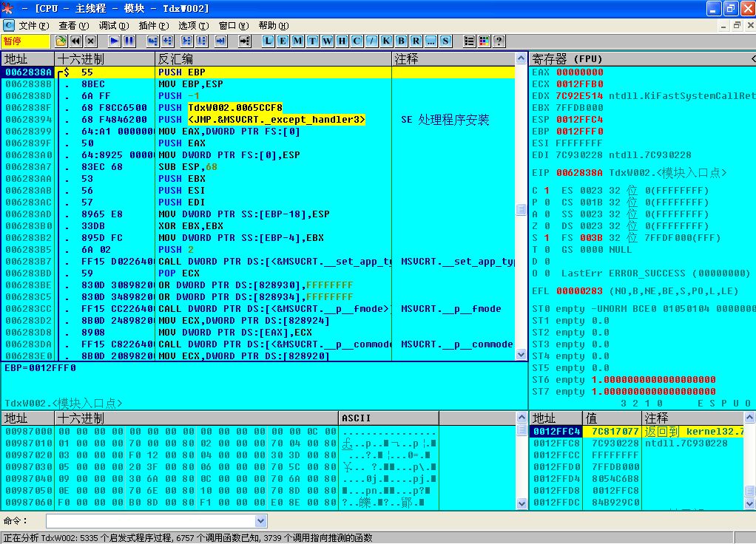756x544 pixels.
Task: Click the Go to address arrow icon
Action: 244,41
